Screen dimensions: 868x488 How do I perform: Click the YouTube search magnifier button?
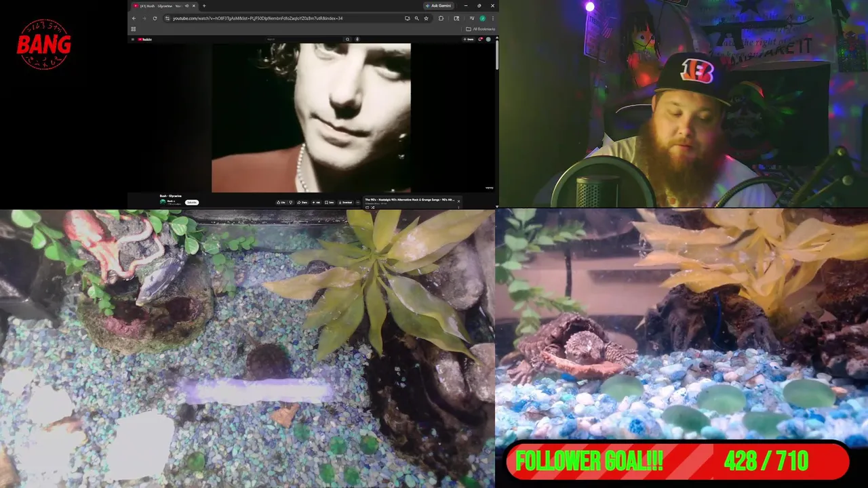pyautogui.click(x=347, y=39)
